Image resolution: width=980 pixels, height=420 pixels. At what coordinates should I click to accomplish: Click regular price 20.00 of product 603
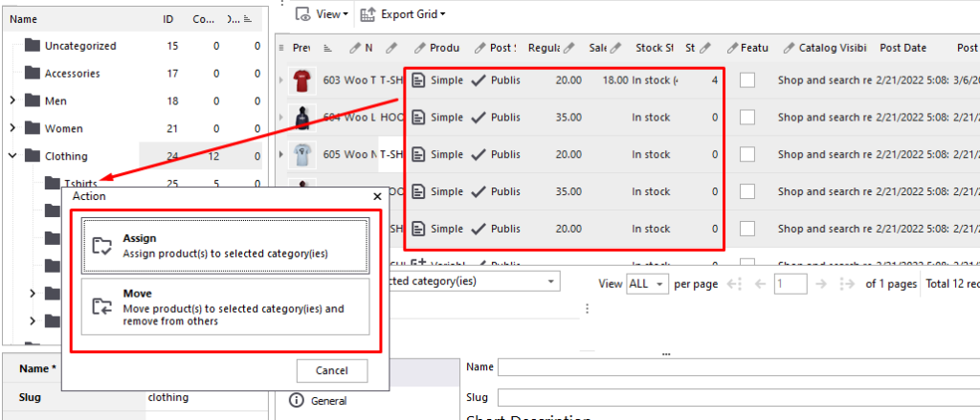pos(568,80)
